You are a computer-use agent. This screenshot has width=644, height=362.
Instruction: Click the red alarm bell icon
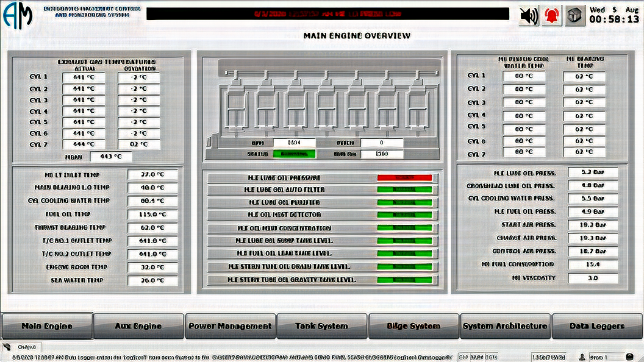552,16
